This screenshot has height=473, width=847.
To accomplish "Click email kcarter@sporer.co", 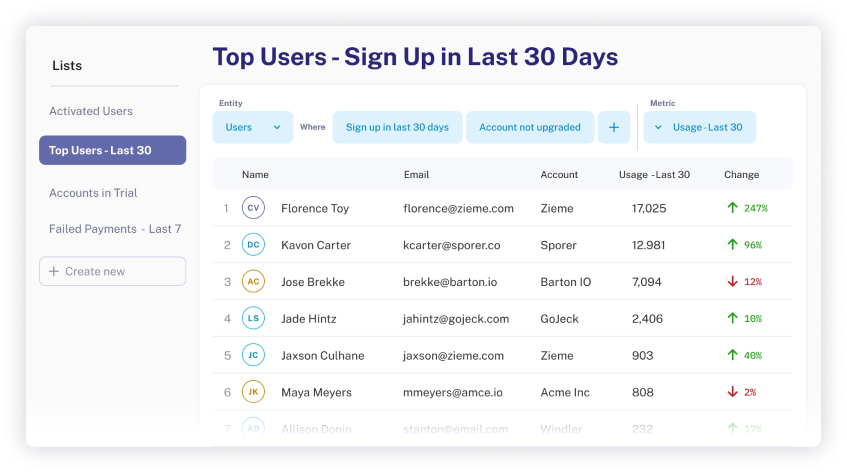I will (452, 245).
